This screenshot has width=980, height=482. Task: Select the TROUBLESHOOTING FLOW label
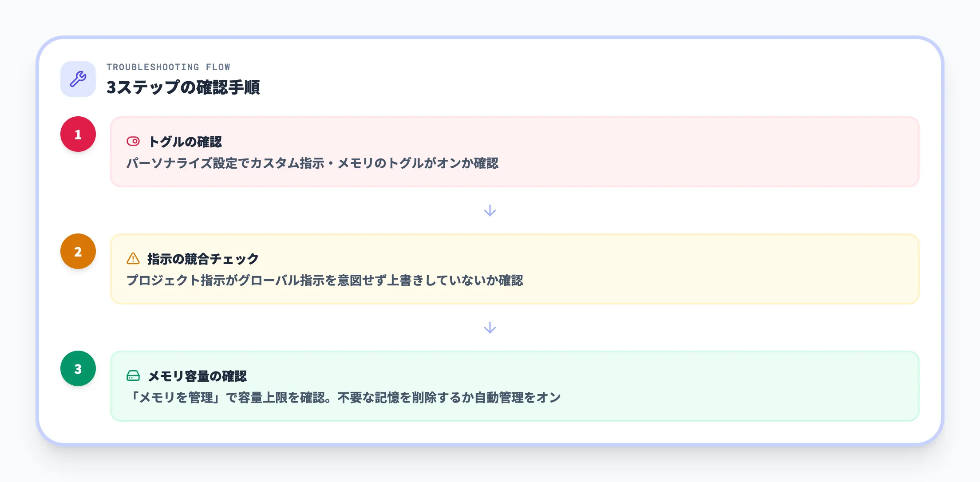tap(169, 67)
